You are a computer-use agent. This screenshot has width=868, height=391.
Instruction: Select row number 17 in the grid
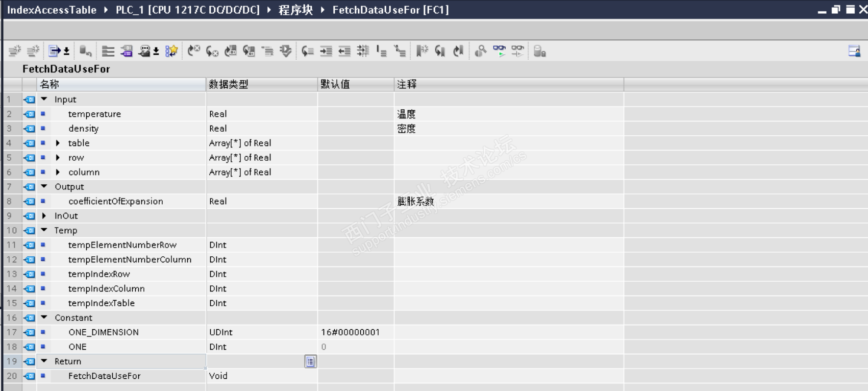coord(12,332)
